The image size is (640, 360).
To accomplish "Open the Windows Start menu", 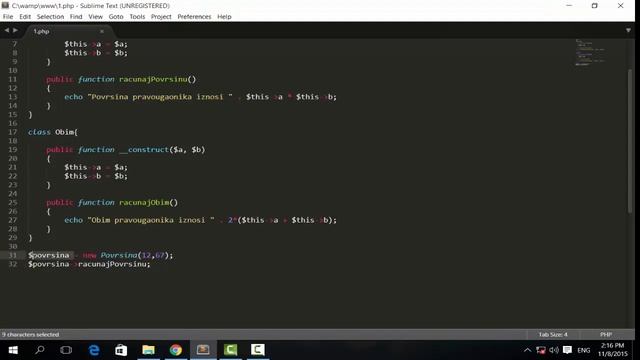I will [x=13, y=350].
